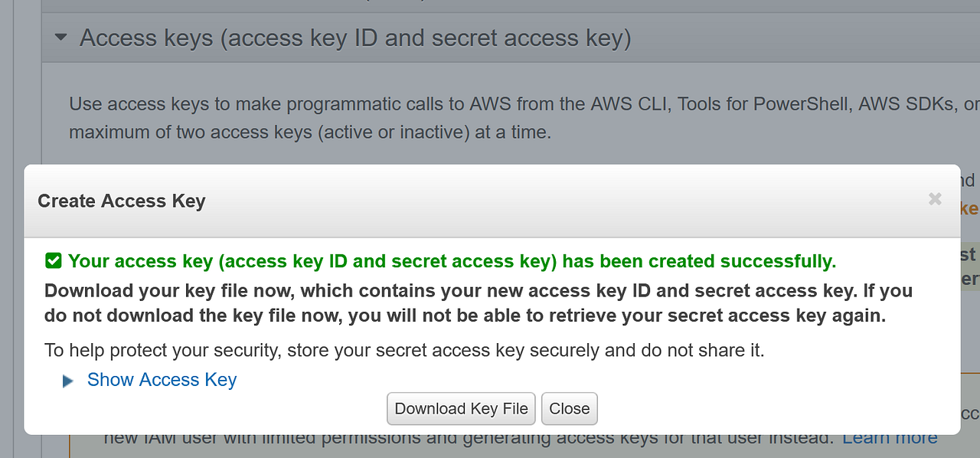Click the Access keys section heading text

[x=355, y=38]
